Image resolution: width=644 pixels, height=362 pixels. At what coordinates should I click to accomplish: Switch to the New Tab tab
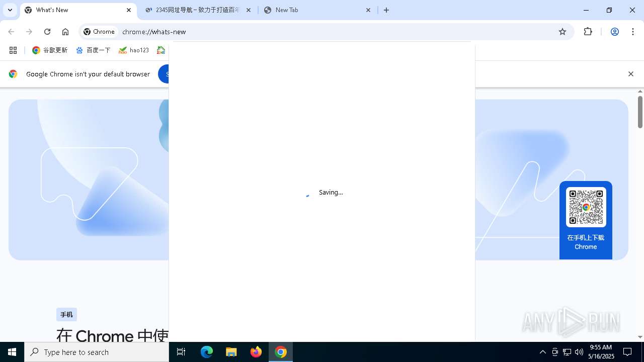coord(317,10)
